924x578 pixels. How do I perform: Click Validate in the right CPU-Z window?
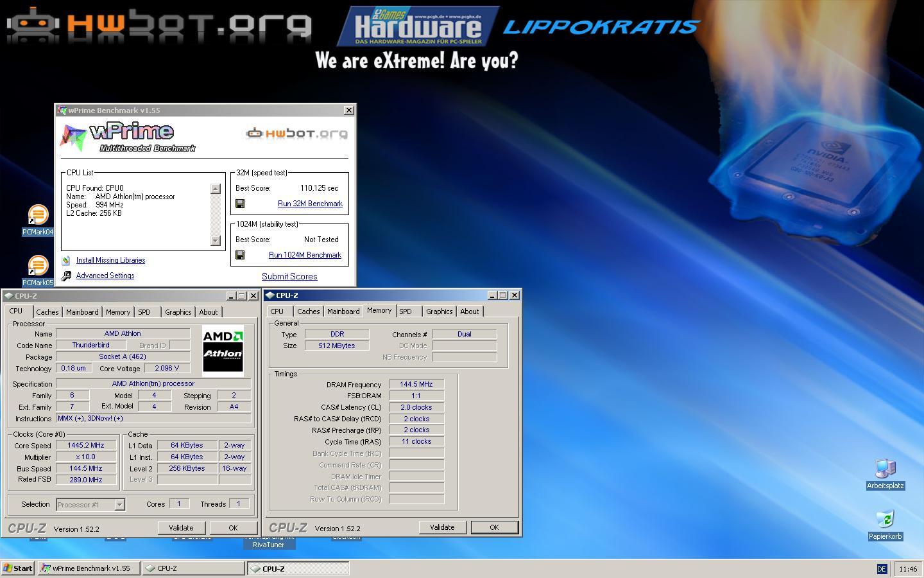point(442,527)
